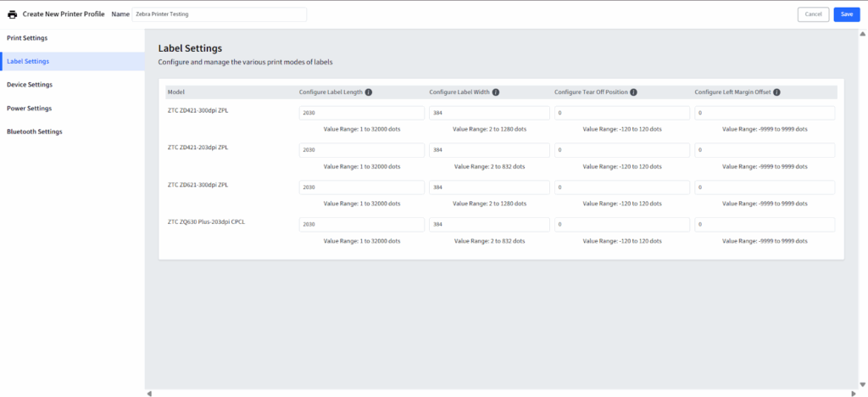Focus the profile Name input field
868x397 pixels.
coord(219,14)
